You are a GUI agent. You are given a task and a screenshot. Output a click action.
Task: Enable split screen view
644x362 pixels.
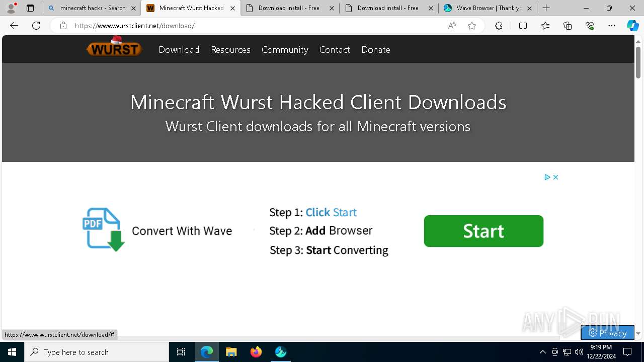click(523, 26)
